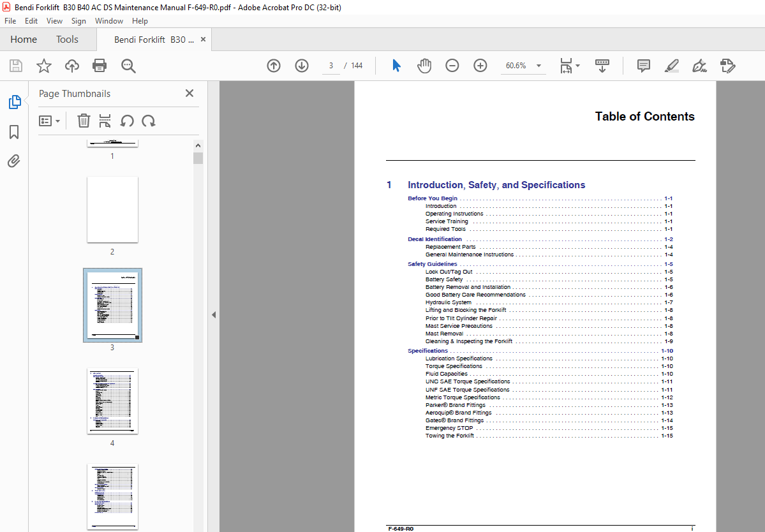Open the Emergency STOP contents entry
This screenshot has width=765, height=532.
pyautogui.click(x=449, y=428)
